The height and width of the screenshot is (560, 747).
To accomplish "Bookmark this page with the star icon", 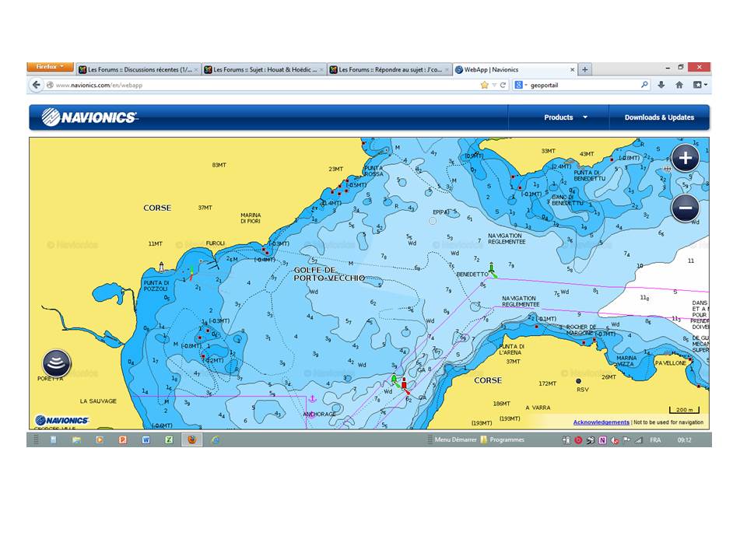I will coord(484,85).
